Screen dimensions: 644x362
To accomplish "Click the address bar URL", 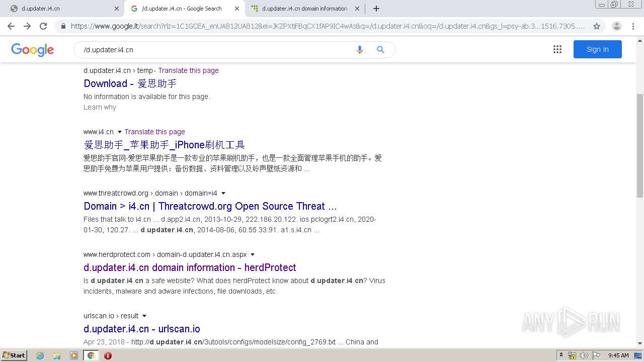I will tap(328, 26).
